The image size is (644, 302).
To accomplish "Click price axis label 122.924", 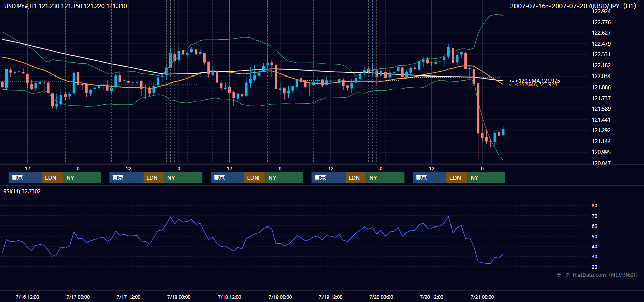I will point(602,11).
